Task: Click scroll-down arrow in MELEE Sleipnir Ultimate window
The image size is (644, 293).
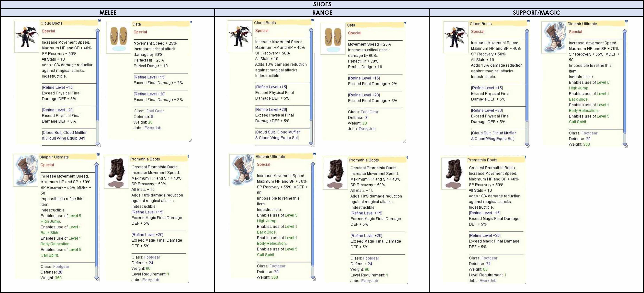Action: (96, 278)
